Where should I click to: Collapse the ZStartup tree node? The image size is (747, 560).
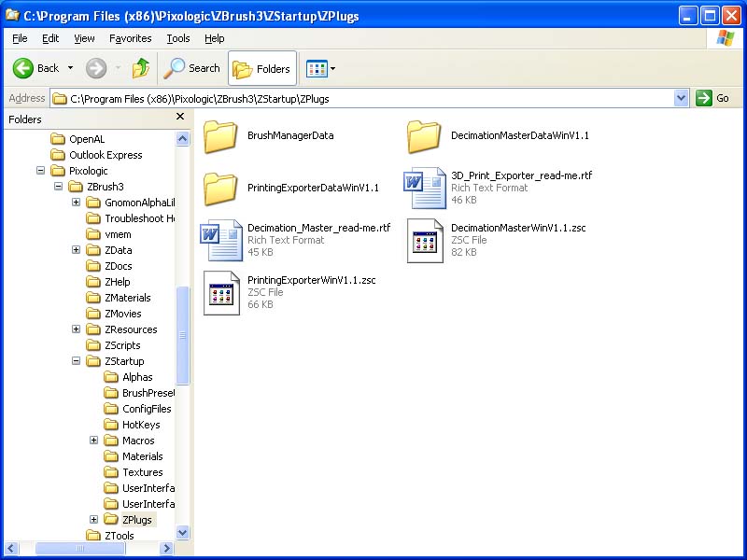[76, 361]
